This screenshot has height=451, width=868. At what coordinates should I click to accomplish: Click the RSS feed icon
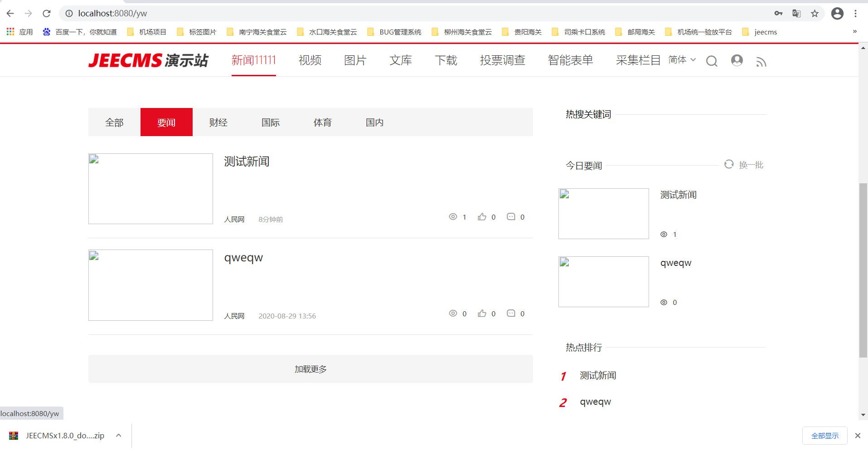coord(761,62)
